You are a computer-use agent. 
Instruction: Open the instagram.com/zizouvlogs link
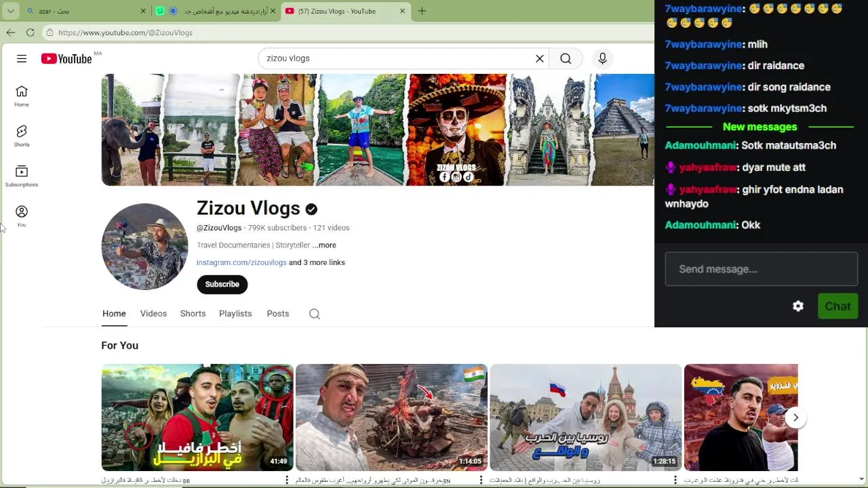[x=241, y=263]
